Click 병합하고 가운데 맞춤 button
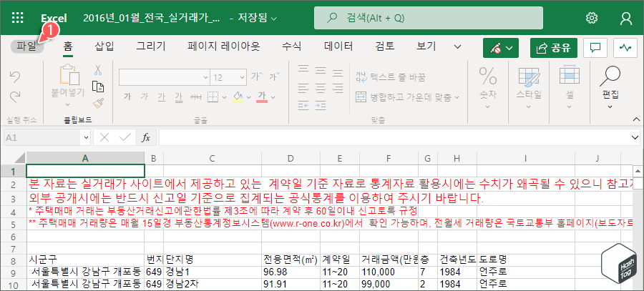The height and width of the screenshot is (291, 644). (407, 97)
